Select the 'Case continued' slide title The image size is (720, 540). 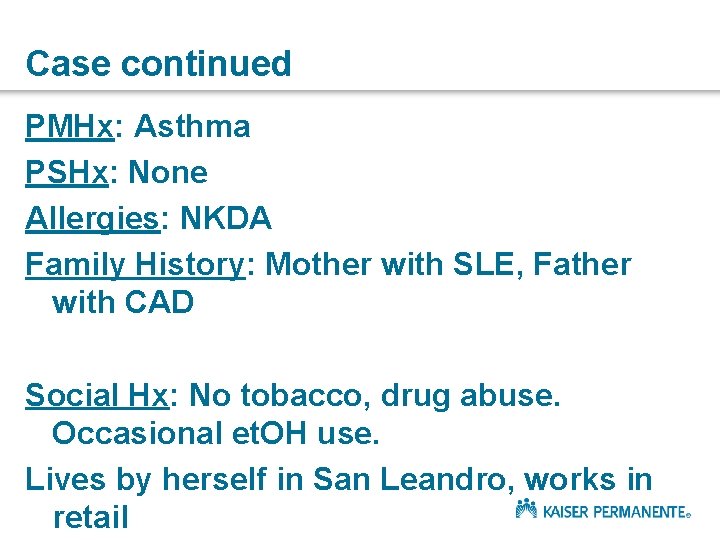[158, 64]
